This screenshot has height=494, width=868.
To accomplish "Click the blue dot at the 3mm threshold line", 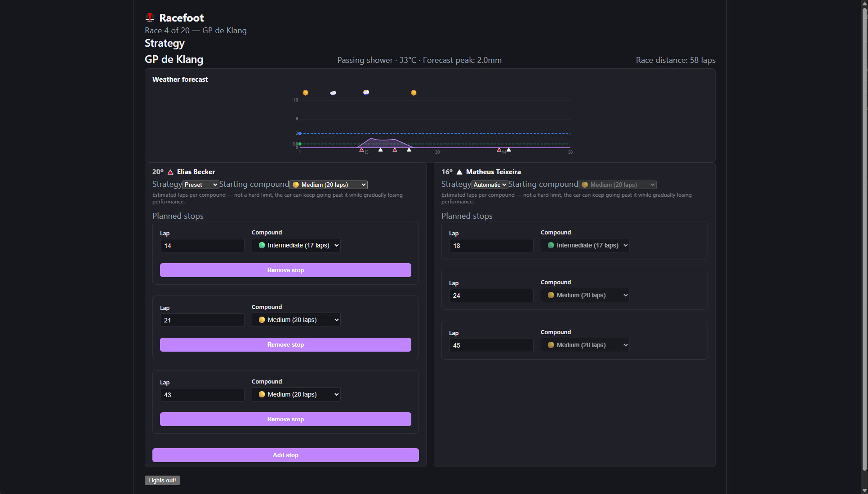I will coord(300,133).
